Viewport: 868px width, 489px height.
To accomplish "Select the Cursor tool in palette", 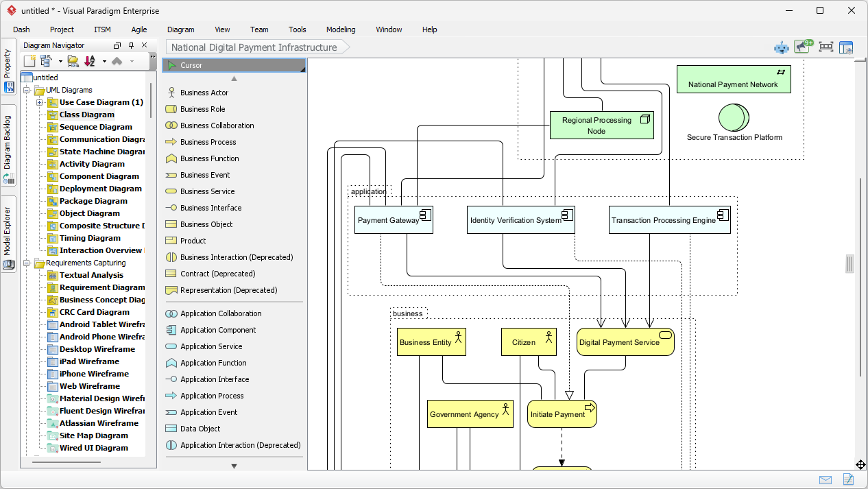I will [191, 65].
